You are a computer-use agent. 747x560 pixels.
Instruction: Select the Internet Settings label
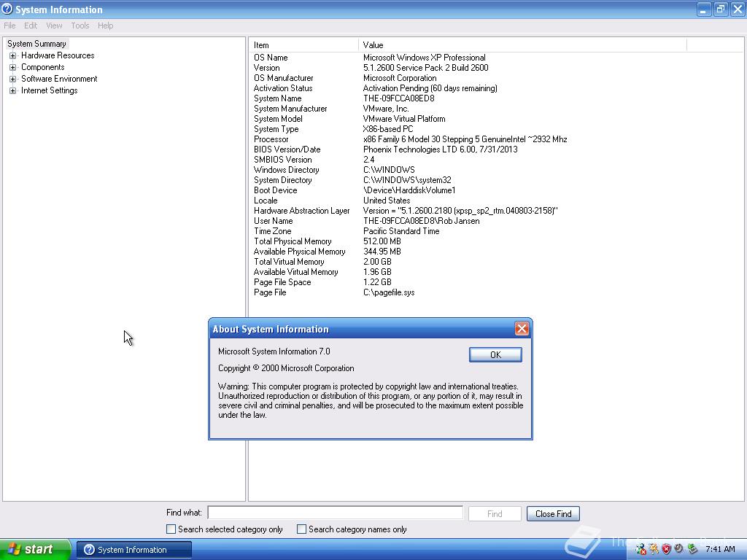coord(49,90)
